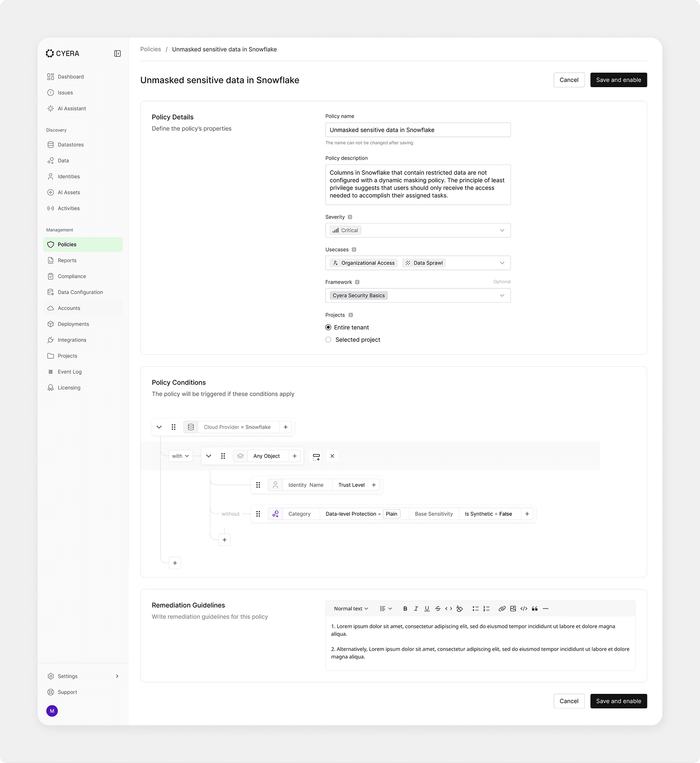Navigate to Compliance in the sidebar
Viewport: 700px width, 763px height.
(x=71, y=276)
